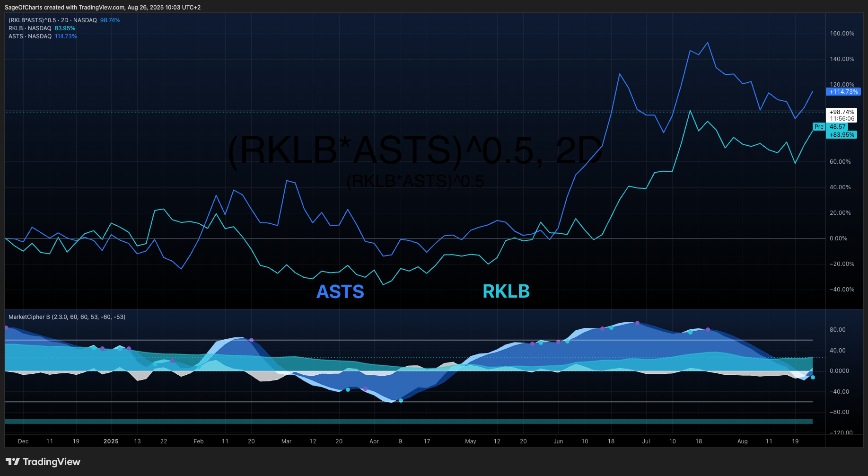This screenshot has height=476, width=868.
Task: Select the RKLB · NASDAQ legend row
Action: click(x=30, y=28)
